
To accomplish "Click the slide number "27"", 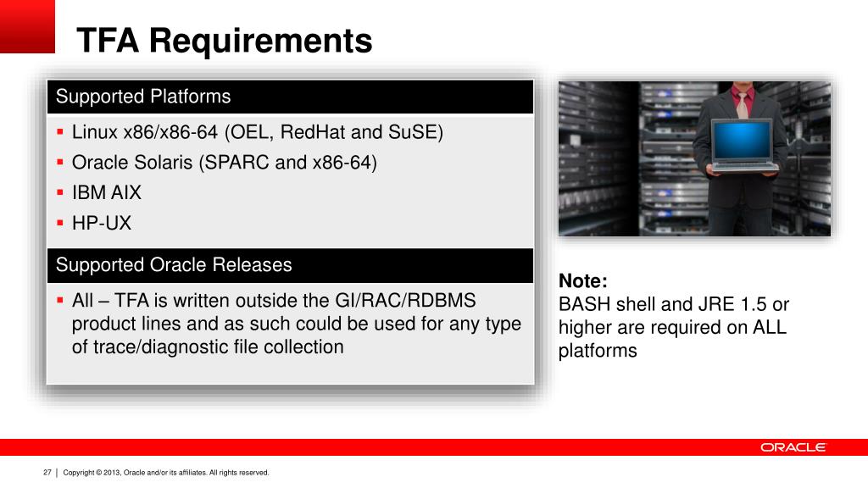I will (x=47, y=473).
